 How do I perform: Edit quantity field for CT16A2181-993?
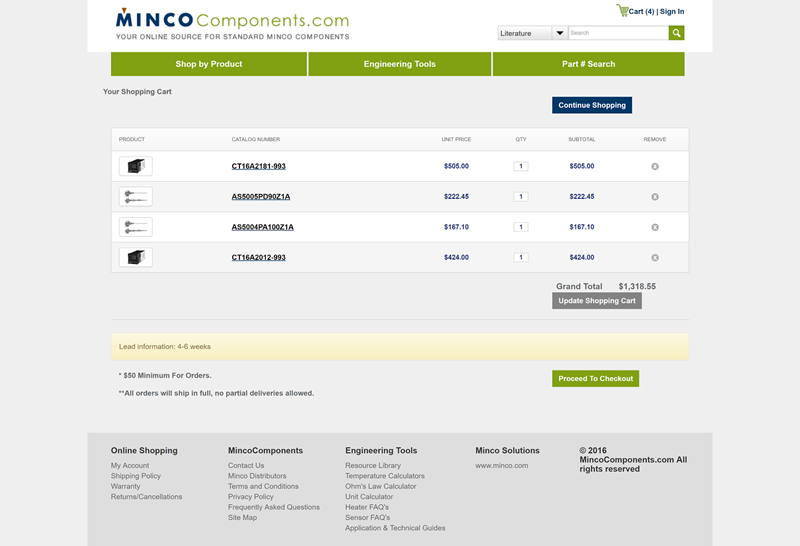click(x=521, y=166)
